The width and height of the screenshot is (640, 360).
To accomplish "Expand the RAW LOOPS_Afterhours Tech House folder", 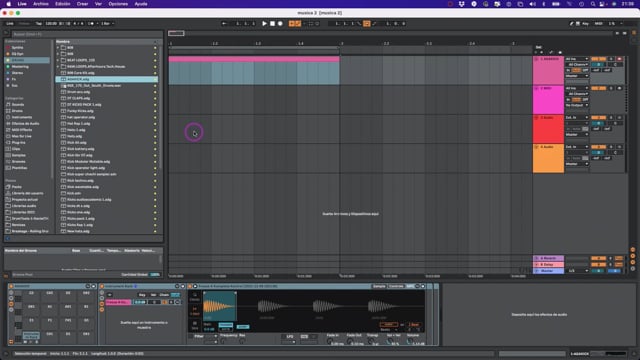I will pos(58,67).
